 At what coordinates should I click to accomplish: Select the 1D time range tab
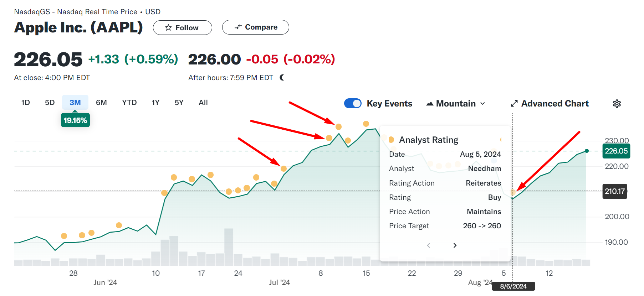click(x=25, y=103)
